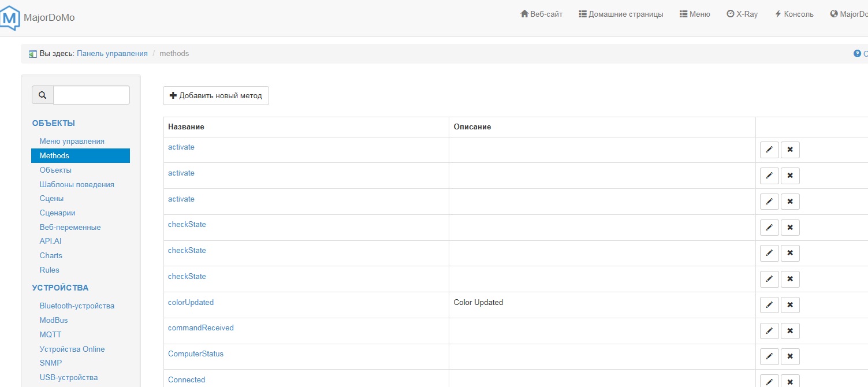868x387 pixels.
Task: Open the Веб-сайт menu item
Action: (x=542, y=14)
